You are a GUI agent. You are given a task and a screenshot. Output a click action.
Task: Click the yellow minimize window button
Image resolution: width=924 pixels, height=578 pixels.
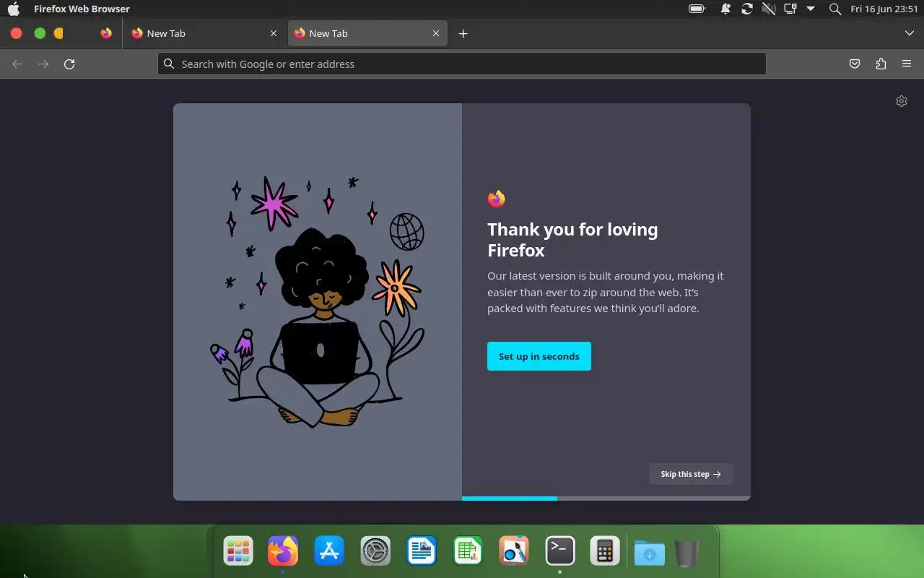(x=59, y=33)
